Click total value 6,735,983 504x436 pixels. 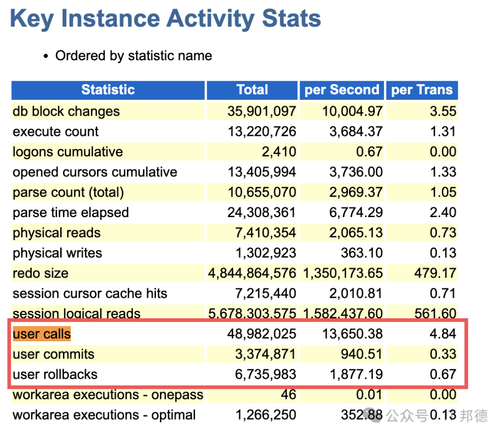(x=266, y=374)
